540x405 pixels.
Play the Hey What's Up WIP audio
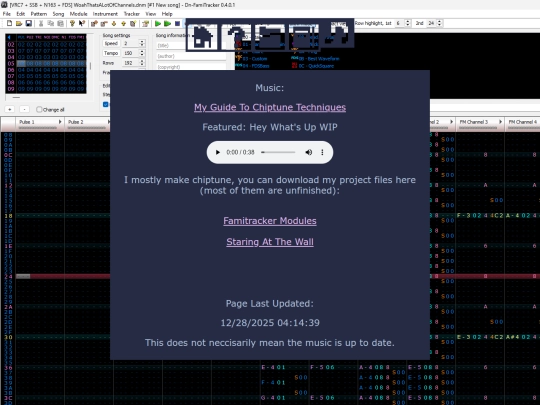pyautogui.click(x=218, y=152)
